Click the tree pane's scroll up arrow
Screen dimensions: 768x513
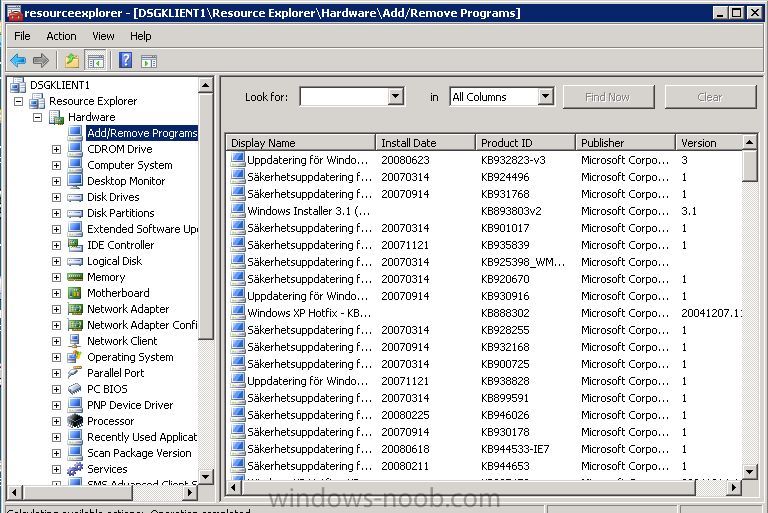206,85
